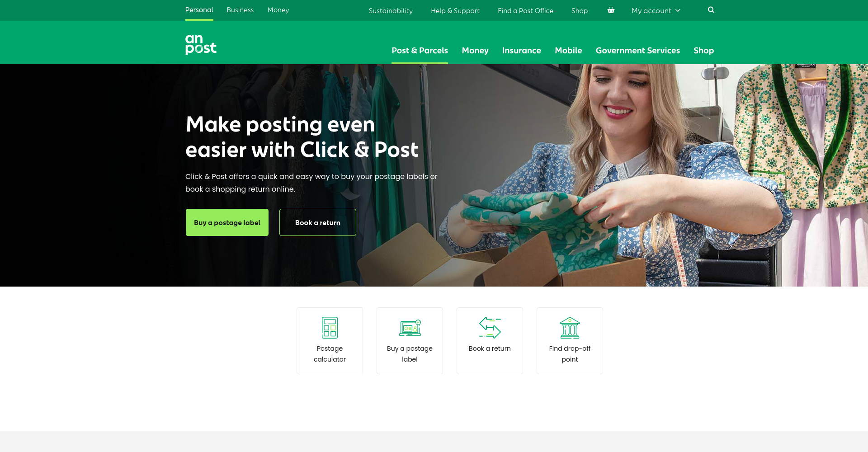Go to the An Post logo home
The image size is (868, 452).
[x=201, y=44]
